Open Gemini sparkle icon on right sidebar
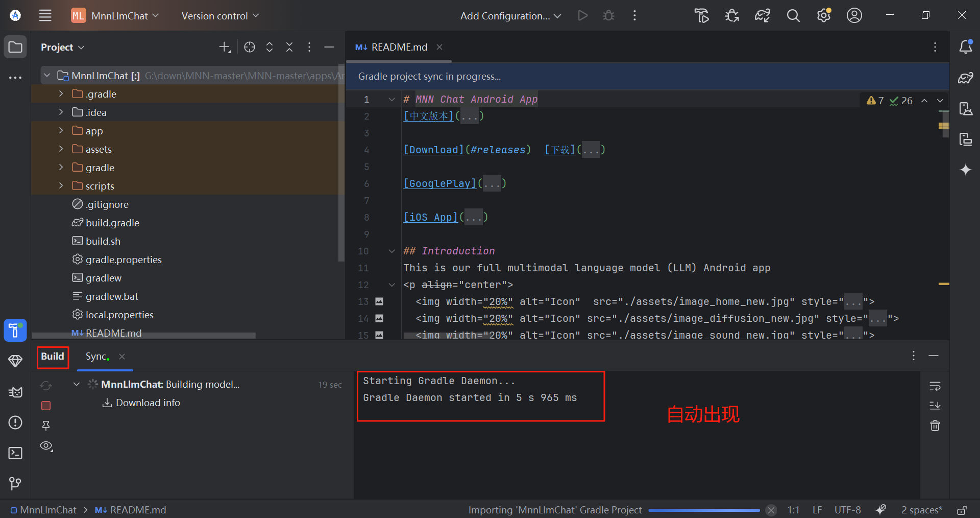 click(966, 170)
